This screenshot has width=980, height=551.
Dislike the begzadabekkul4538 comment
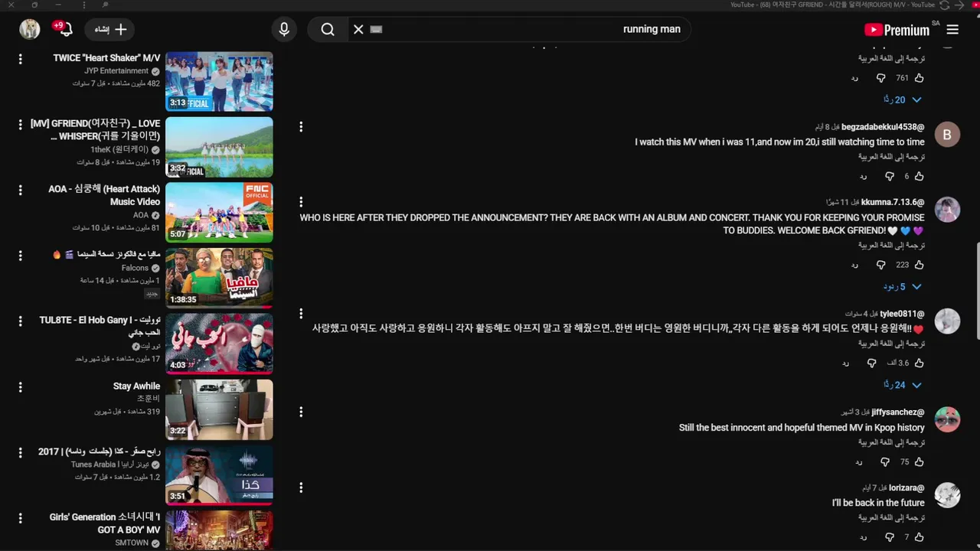tap(890, 176)
